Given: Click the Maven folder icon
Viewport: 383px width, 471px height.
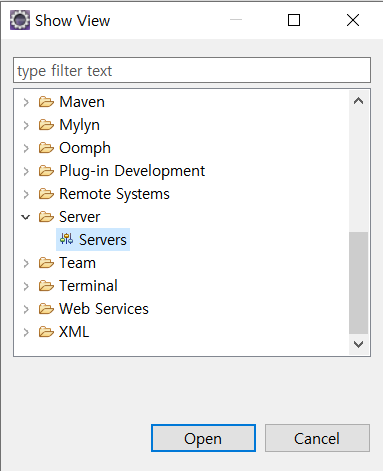Looking at the screenshot, I should tap(46, 102).
